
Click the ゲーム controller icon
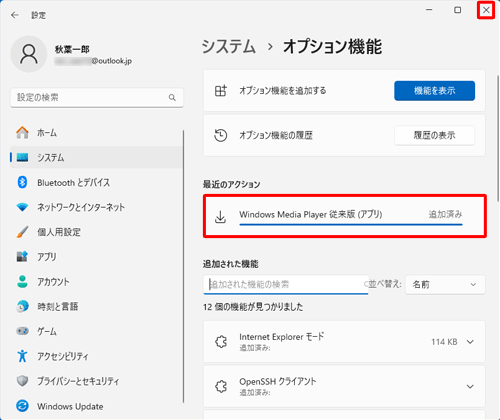click(22, 331)
